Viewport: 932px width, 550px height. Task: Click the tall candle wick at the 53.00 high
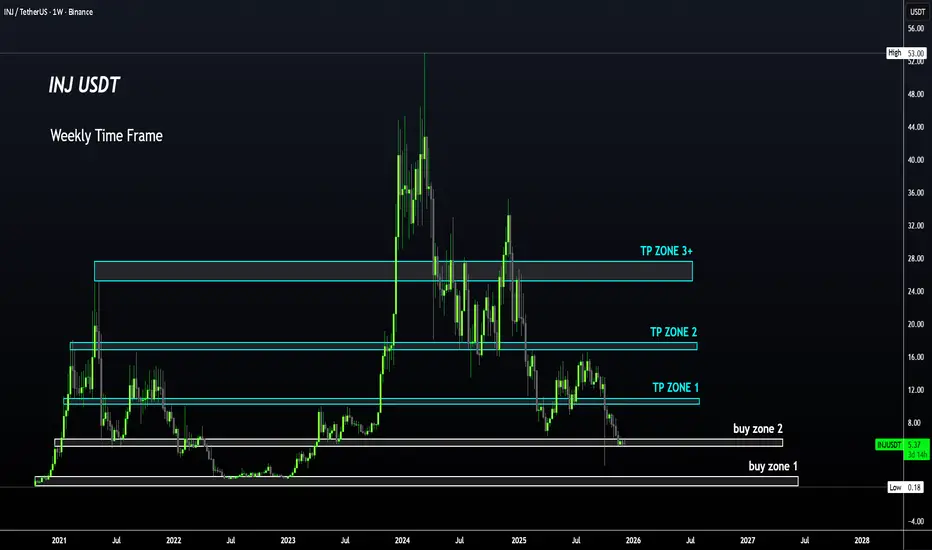click(424, 95)
